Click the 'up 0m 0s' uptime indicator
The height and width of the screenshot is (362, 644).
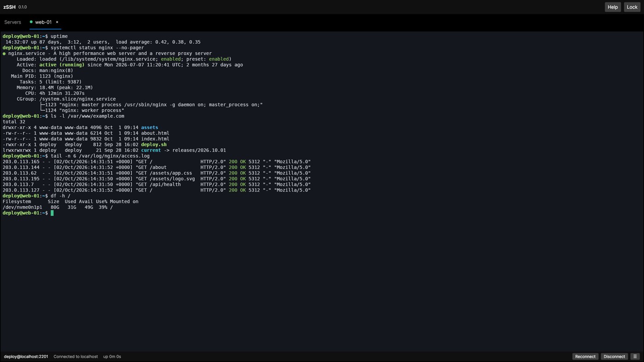point(112,356)
